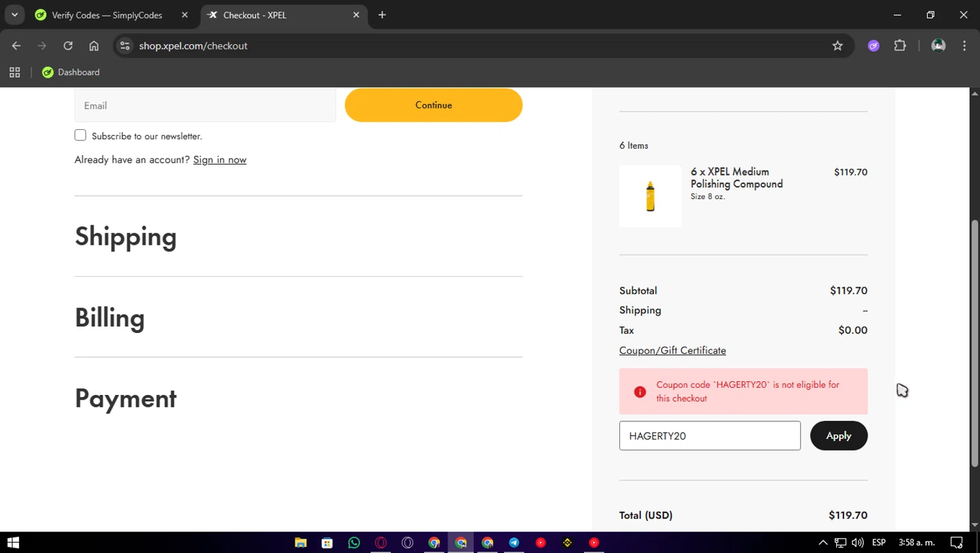Open the red Opera browser in the taskbar
Viewport: 980px width, 553px height.
click(381, 543)
